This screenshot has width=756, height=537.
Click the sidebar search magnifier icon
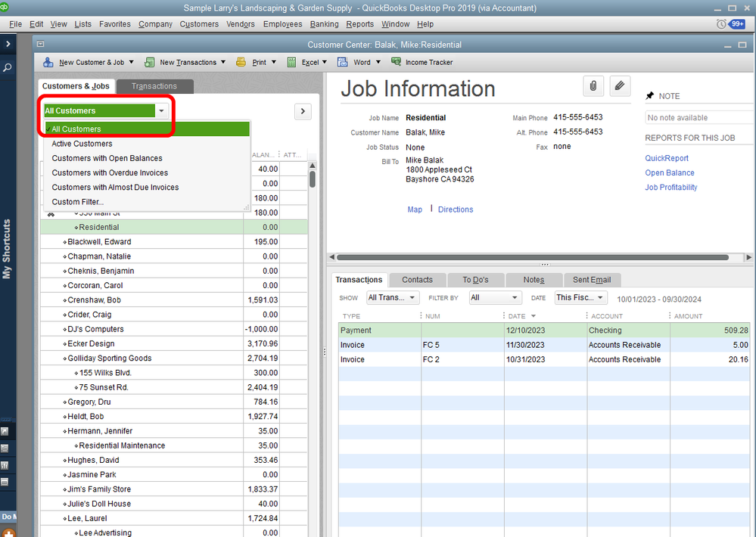point(8,68)
